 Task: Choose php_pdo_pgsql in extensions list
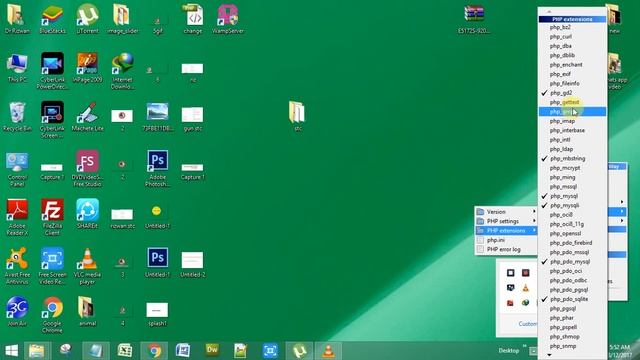click(x=572, y=290)
